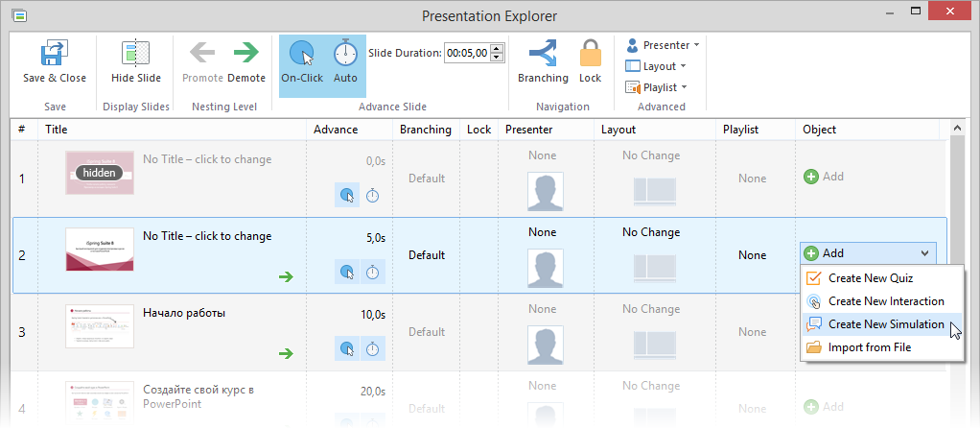The image size is (980, 429).
Task: Toggle On-Click advance mode in ribbon
Action: pos(302,55)
